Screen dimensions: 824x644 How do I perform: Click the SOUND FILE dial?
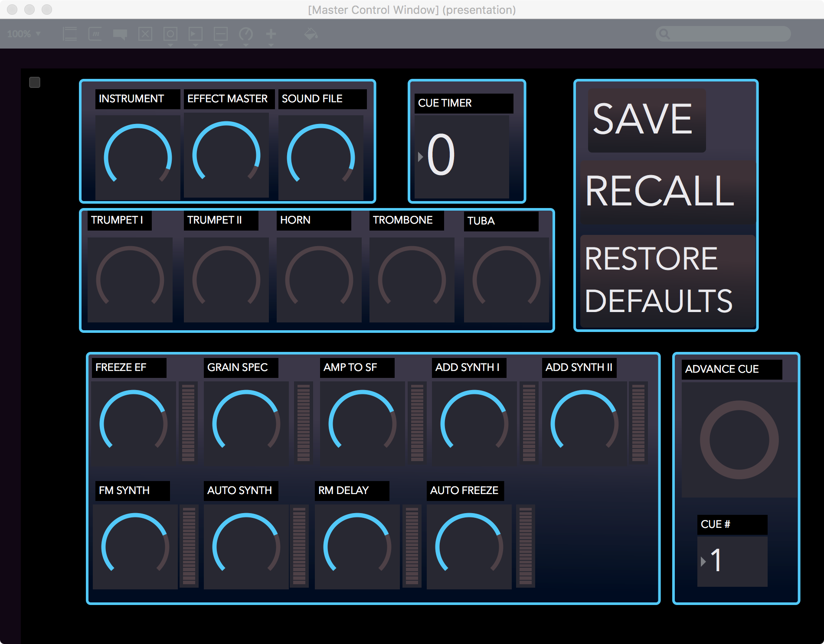coord(321,157)
